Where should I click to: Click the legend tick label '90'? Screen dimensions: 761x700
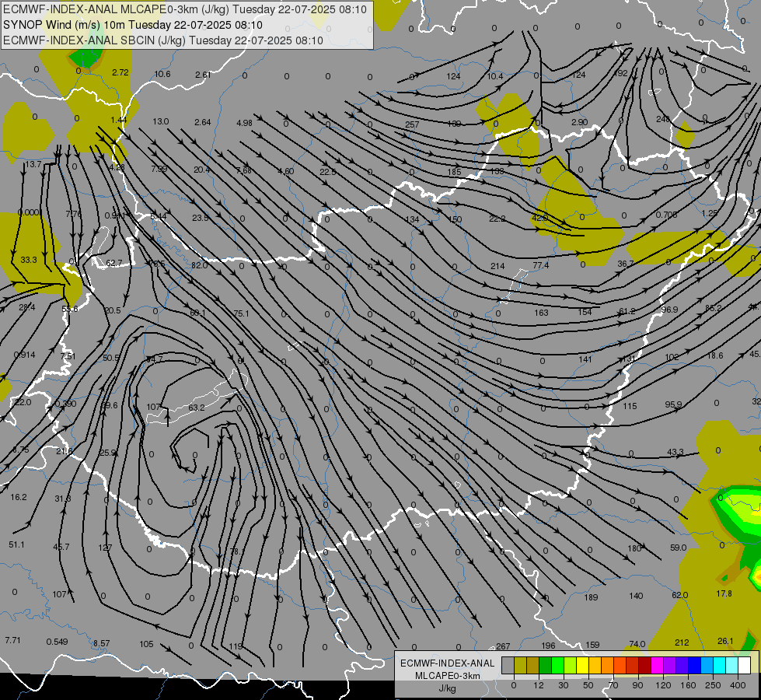637,685
